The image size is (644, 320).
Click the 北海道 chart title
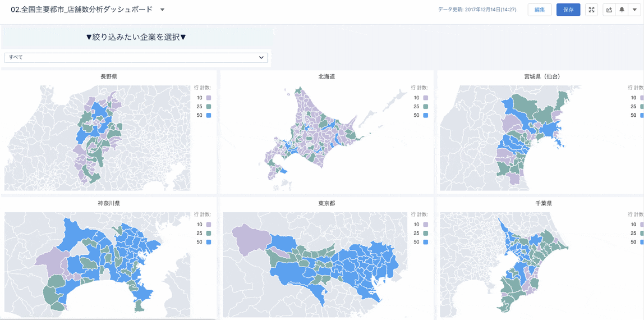(x=326, y=77)
